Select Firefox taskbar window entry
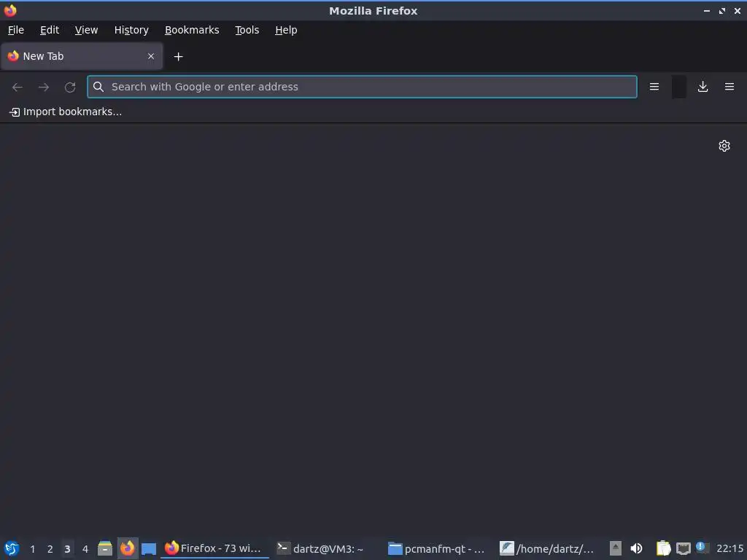The image size is (747, 560). tap(214, 548)
